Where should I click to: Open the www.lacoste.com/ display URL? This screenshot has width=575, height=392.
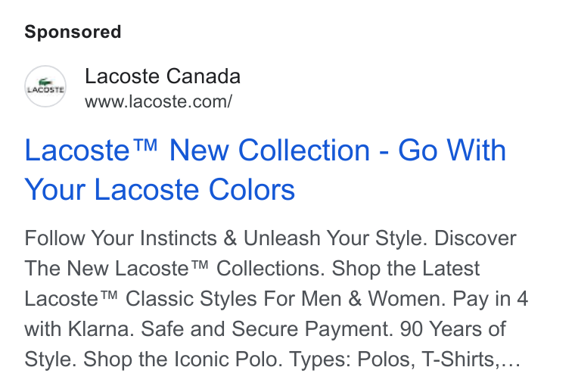coord(158,101)
